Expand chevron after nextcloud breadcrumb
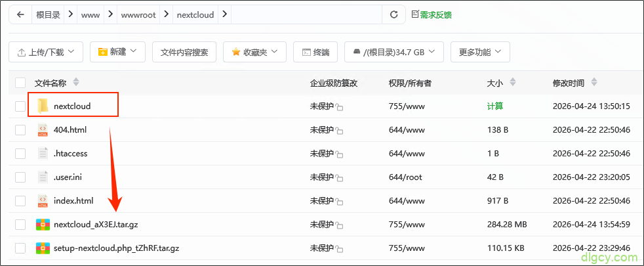 pos(224,14)
